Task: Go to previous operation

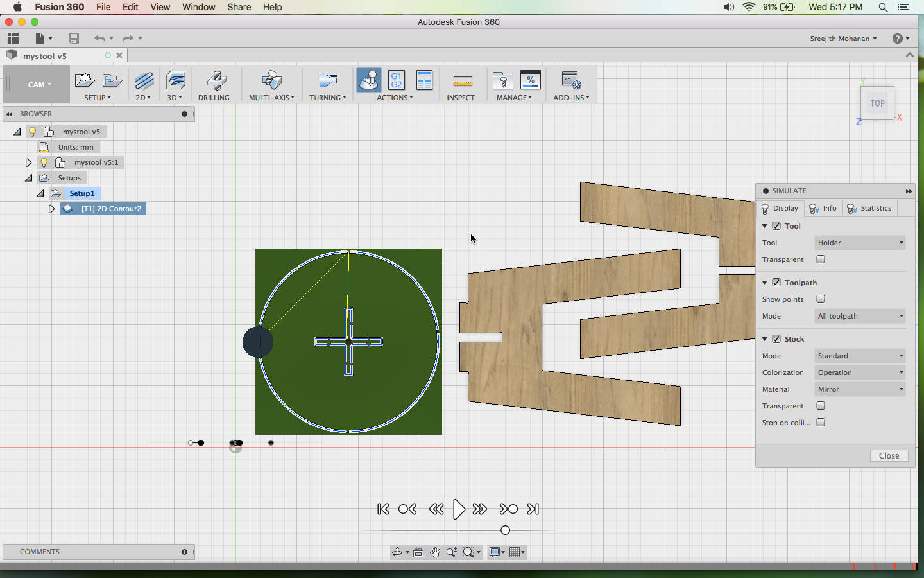Action: pyautogui.click(x=407, y=509)
